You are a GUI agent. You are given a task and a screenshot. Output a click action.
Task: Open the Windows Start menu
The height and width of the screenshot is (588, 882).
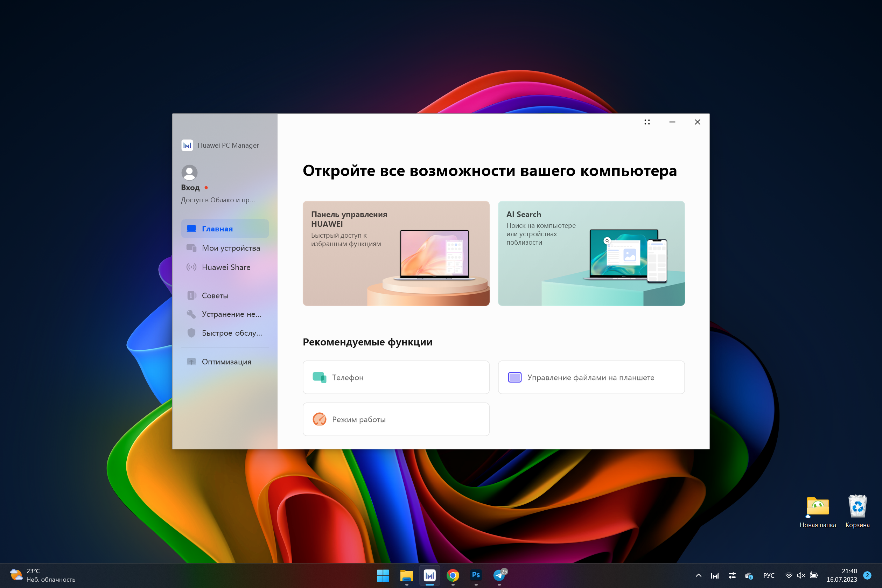(383, 575)
